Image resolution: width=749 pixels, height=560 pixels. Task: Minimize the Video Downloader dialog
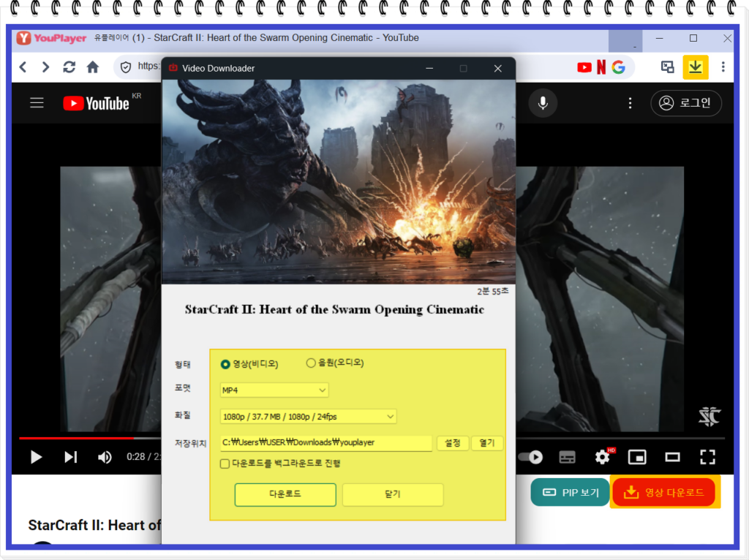click(429, 68)
